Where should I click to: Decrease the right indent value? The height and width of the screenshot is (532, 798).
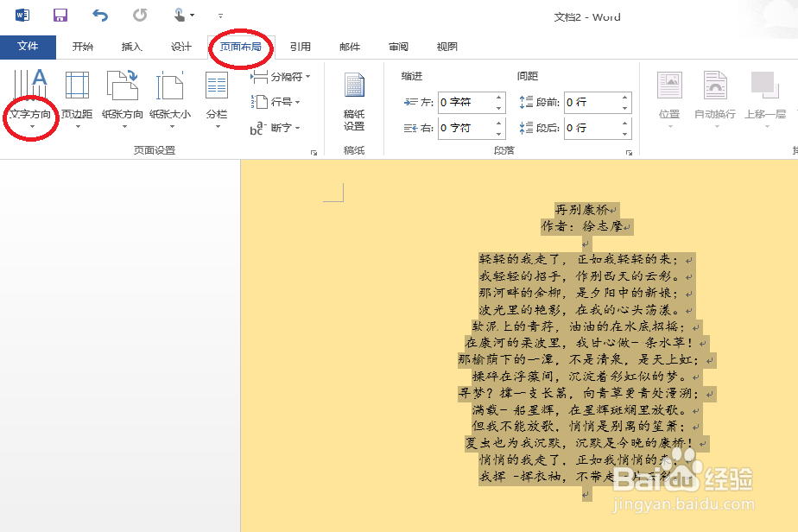(x=499, y=133)
